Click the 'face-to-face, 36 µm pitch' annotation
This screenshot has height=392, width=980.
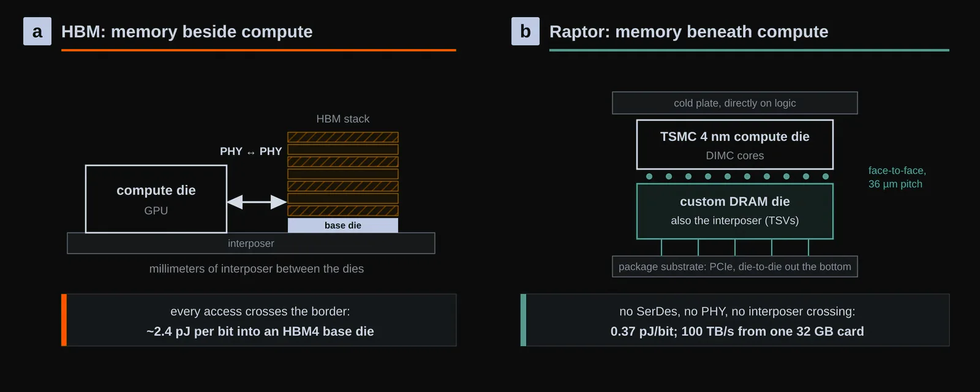[x=897, y=177]
